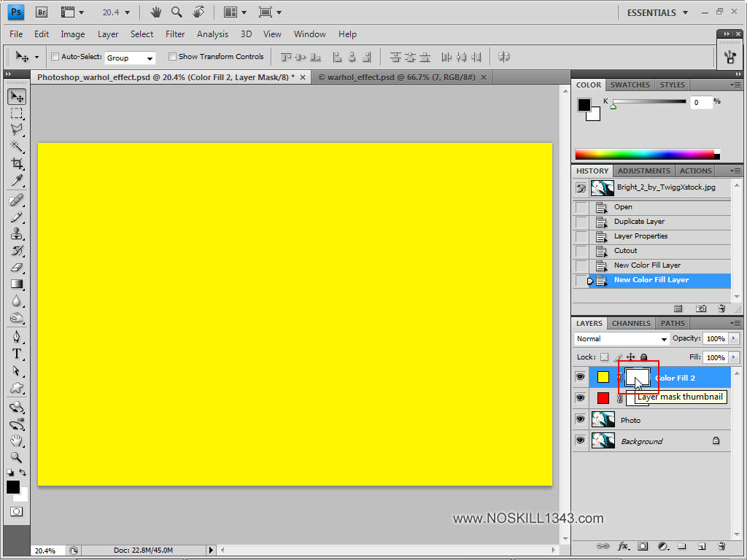Select the 3D Rotate tool
The width and height of the screenshot is (747, 560).
pyautogui.click(x=17, y=407)
